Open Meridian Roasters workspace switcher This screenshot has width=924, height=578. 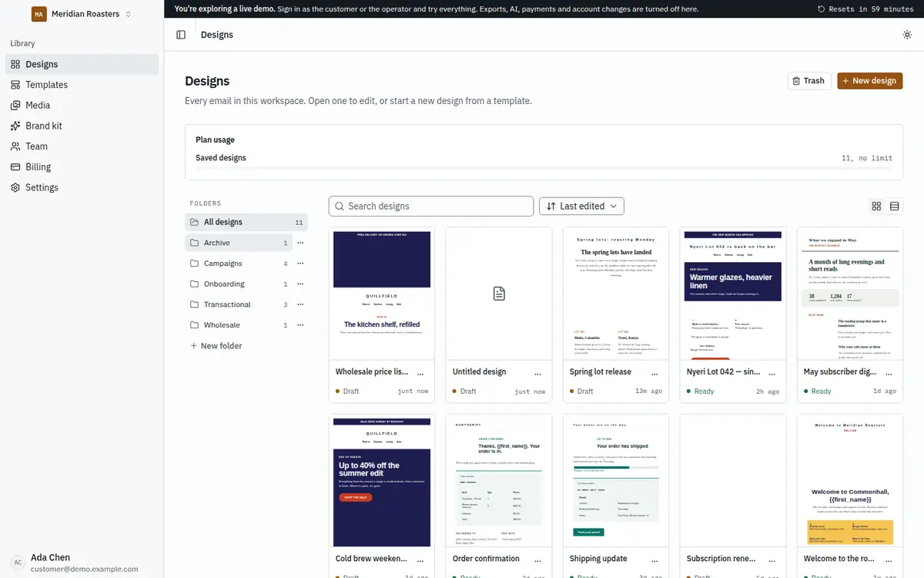tap(82, 14)
